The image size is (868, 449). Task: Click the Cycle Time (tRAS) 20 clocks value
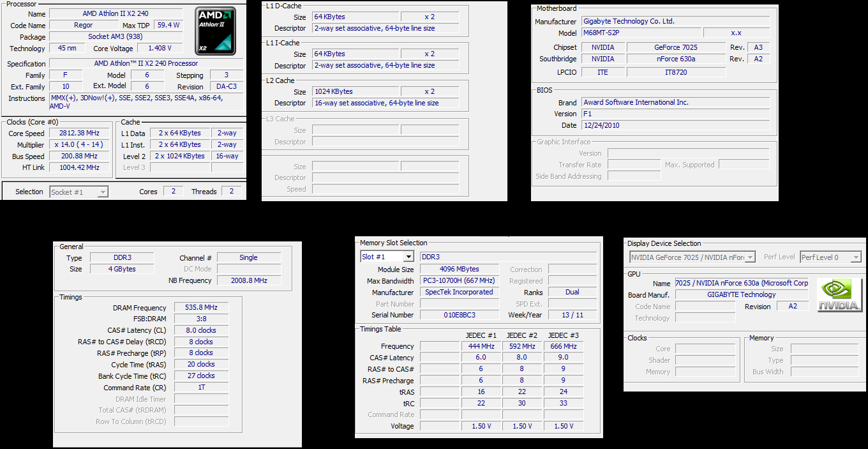click(x=201, y=364)
